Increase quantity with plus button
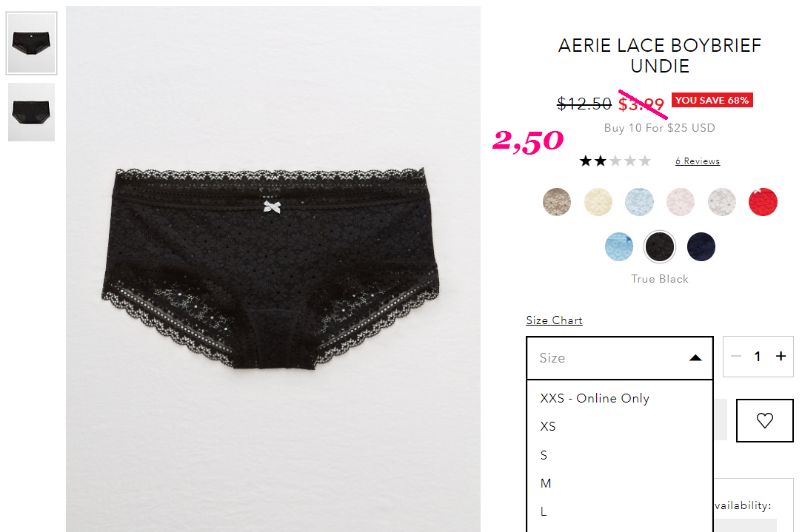 [x=781, y=356]
